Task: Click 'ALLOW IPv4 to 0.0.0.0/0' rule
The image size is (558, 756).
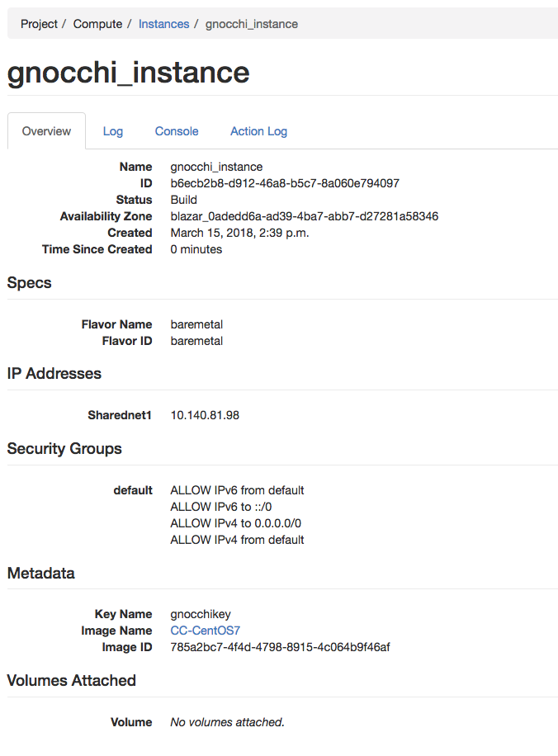Action: (x=235, y=523)
